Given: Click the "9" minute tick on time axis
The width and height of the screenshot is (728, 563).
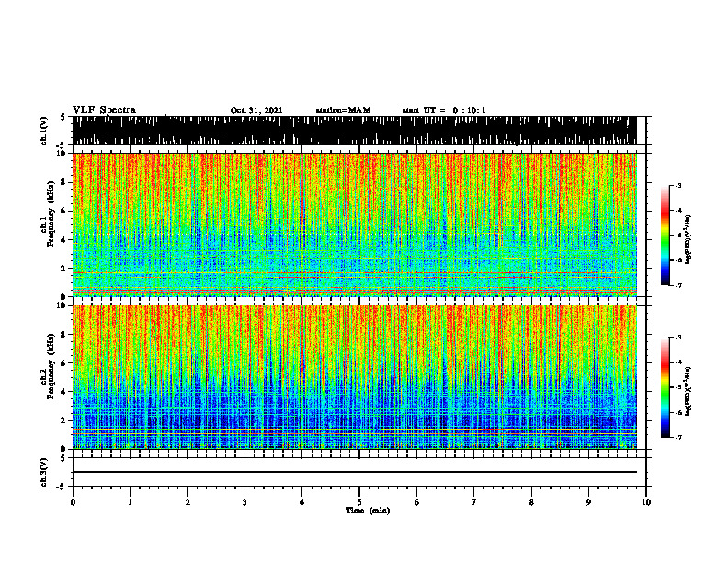Looking at the screenshot, I should pyautogui.click(x=588, y=502).
